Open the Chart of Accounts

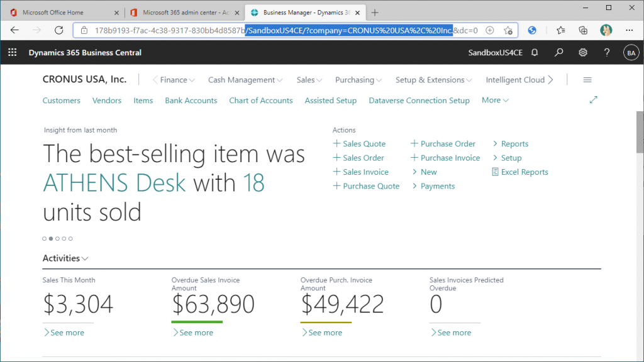[x=261, y=101]
